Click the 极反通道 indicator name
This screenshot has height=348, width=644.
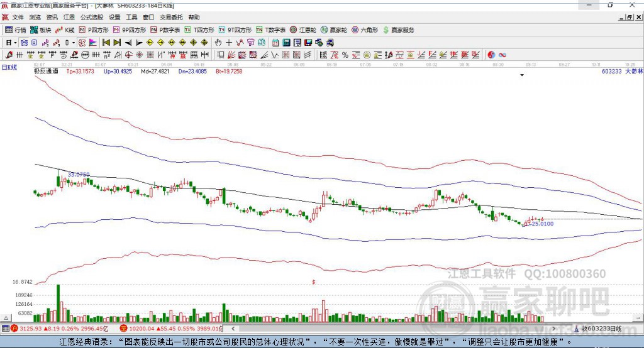46,71
